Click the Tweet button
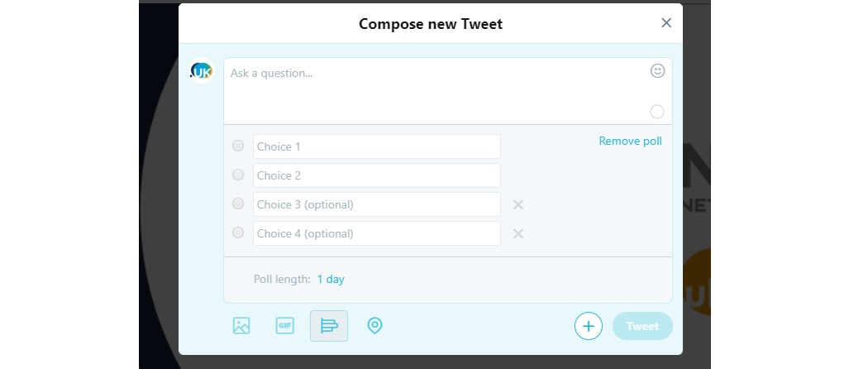 click(642, 326)
